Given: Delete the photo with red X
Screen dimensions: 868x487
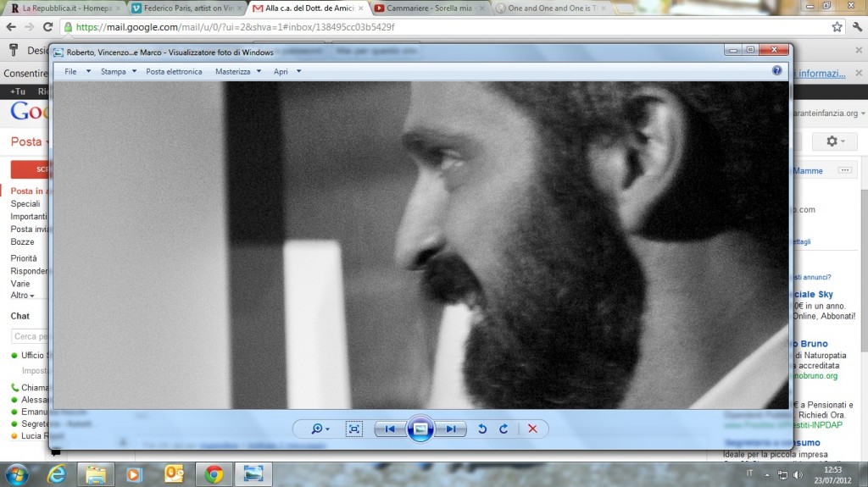Looking at the screenshot, I should click(532, 429).
